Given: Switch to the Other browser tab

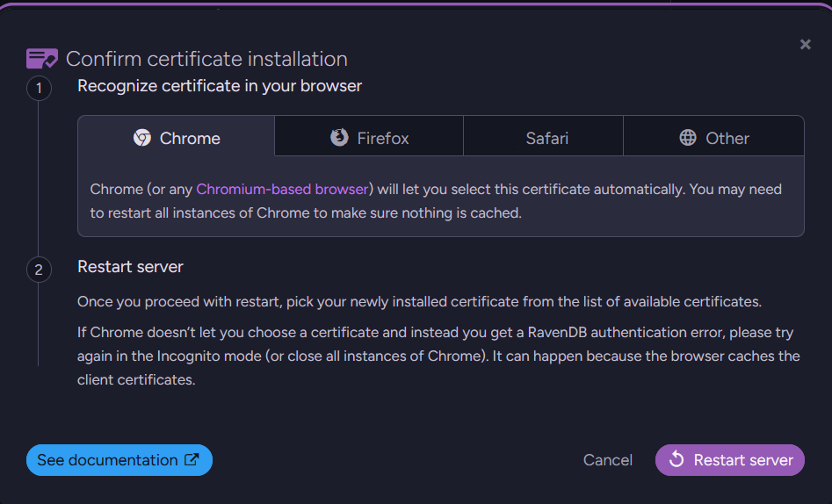Looking at the screenshot, I should [x=713, y=138].
